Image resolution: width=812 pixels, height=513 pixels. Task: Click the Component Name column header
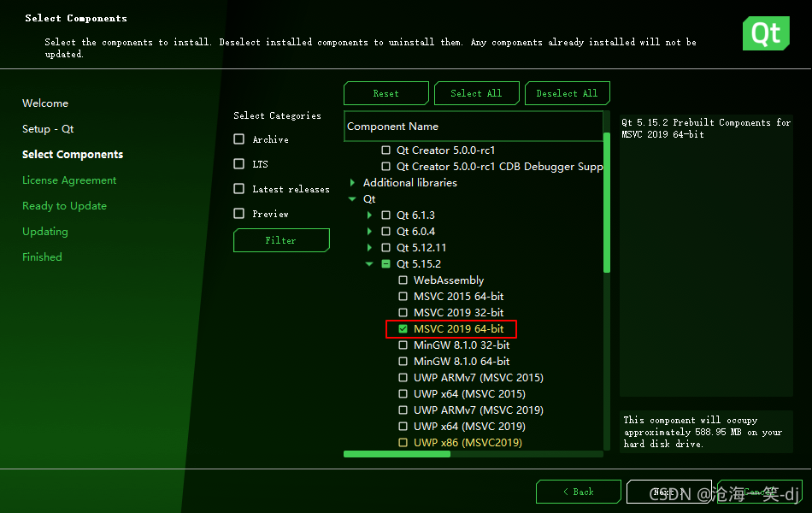click(x=474, y=127)
